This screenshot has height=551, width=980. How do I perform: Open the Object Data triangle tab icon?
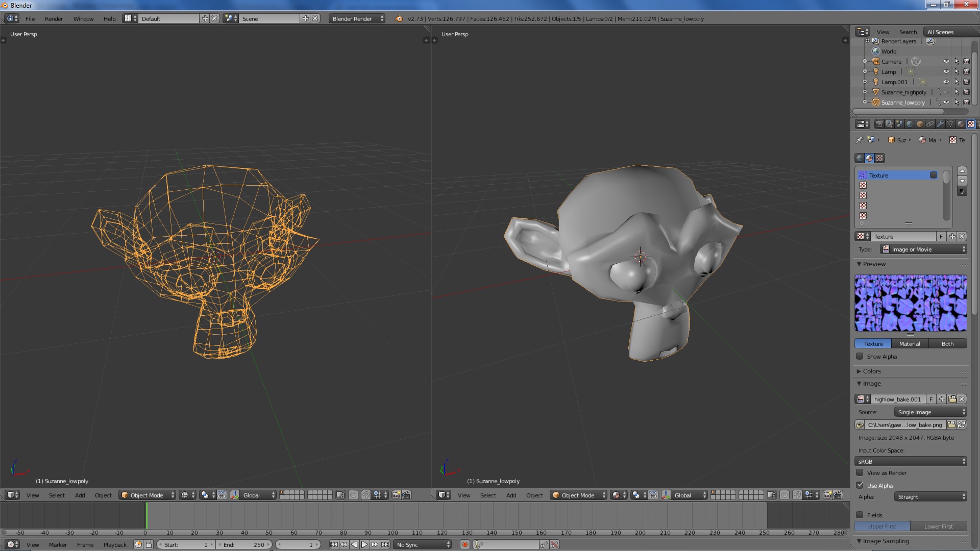950,124
